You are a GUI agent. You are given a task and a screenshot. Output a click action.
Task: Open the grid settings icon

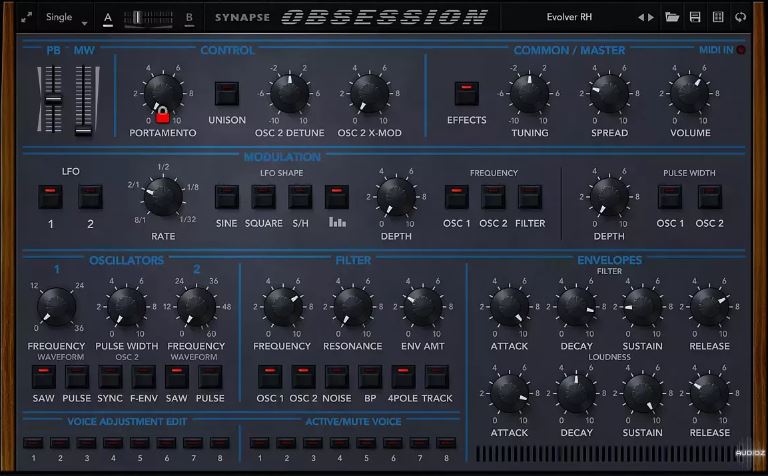click(x=718, y=17)
